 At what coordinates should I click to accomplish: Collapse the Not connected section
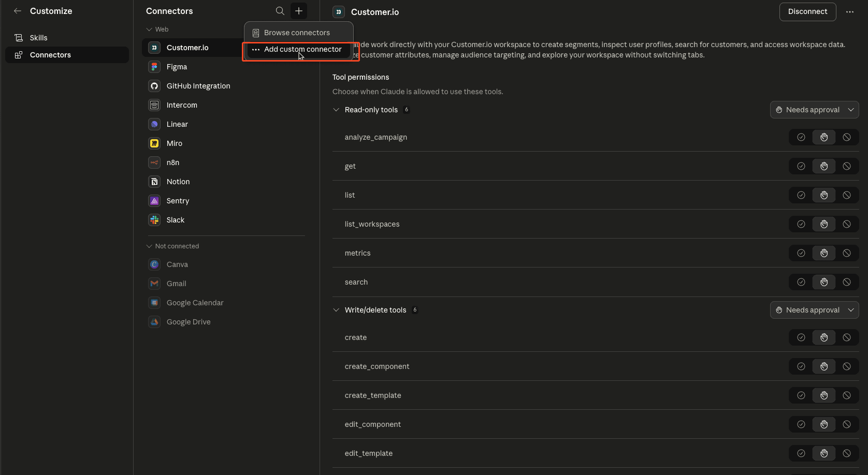[x=149, y=246]
